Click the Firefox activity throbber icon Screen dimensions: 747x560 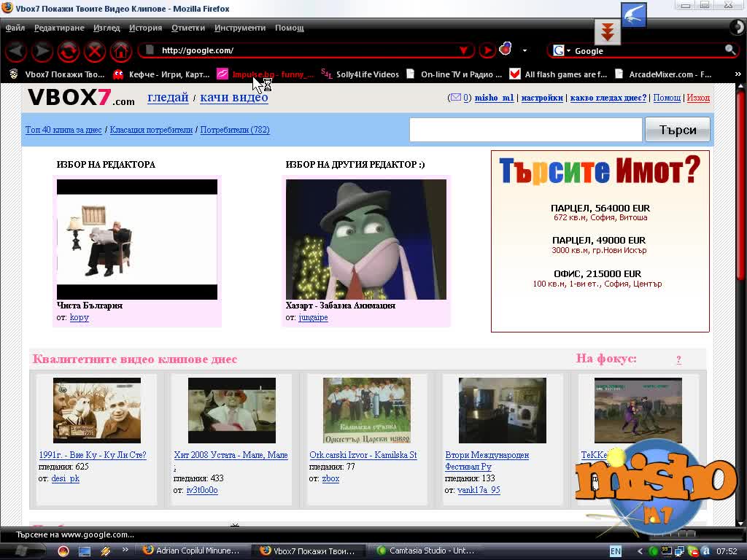coord(737,27)
